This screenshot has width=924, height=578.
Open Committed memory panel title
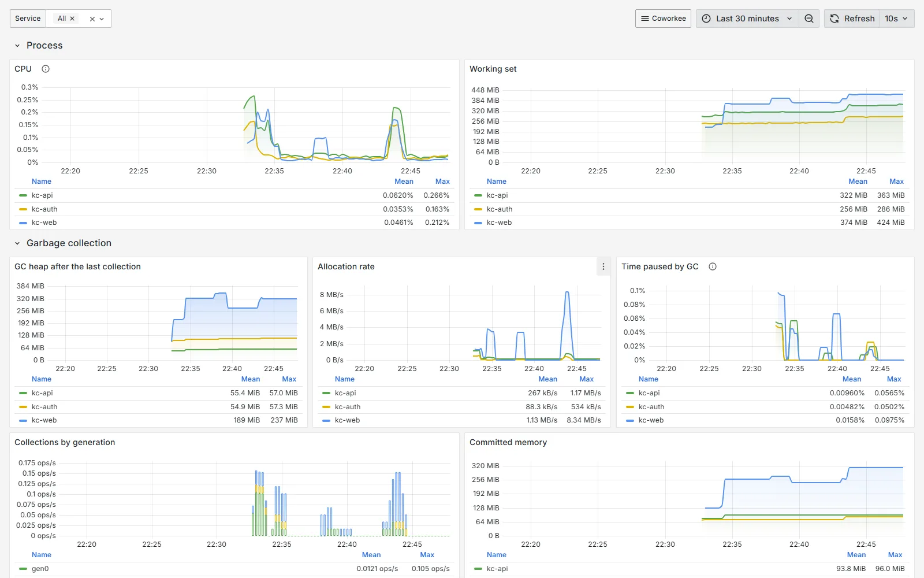coord(508,442)
